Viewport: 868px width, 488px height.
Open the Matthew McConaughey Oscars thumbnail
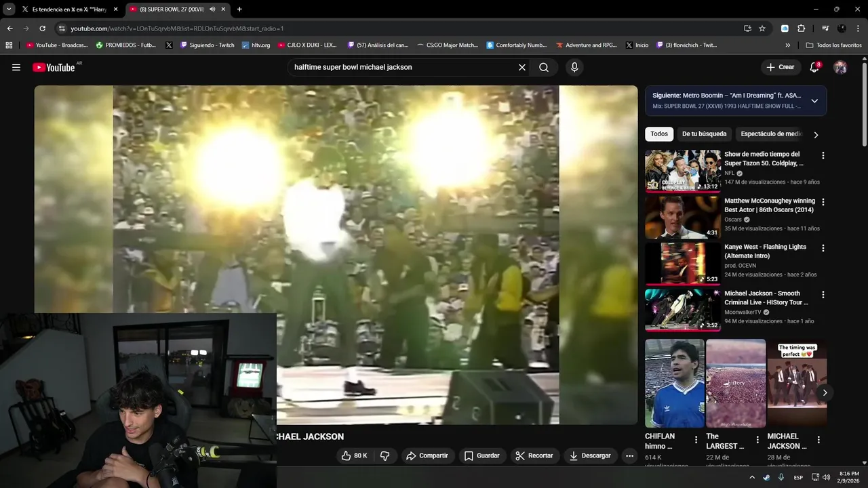[x=683, y=218]
